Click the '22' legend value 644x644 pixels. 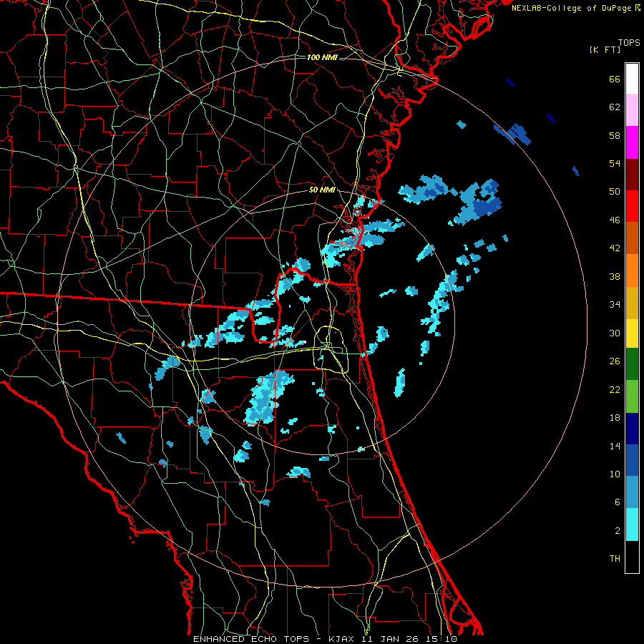tap(615, 389)
